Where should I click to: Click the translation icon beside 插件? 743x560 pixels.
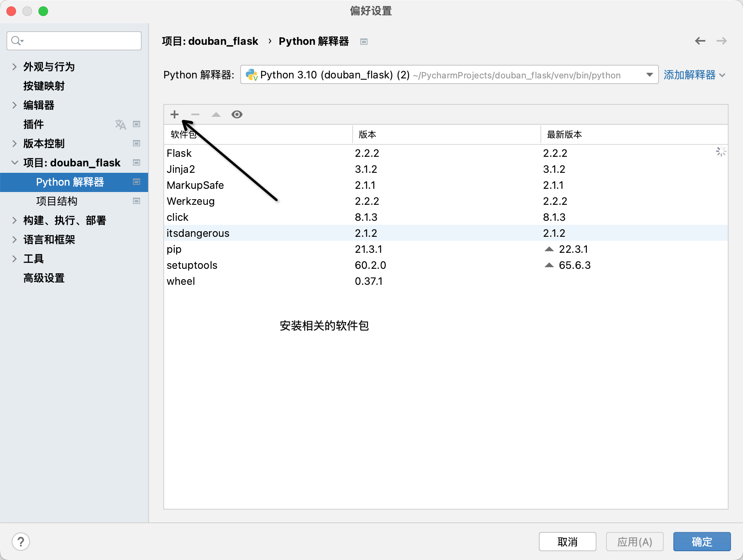(x=120, y=124)
